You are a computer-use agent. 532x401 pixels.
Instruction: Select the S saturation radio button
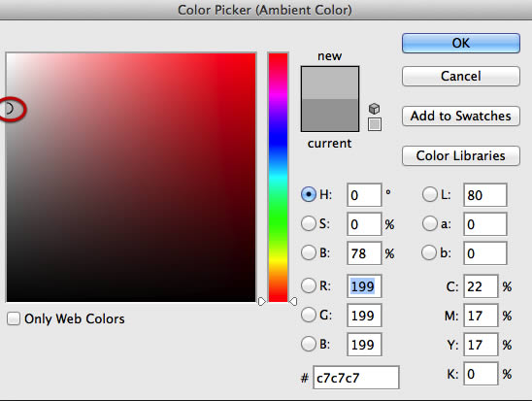309,224
